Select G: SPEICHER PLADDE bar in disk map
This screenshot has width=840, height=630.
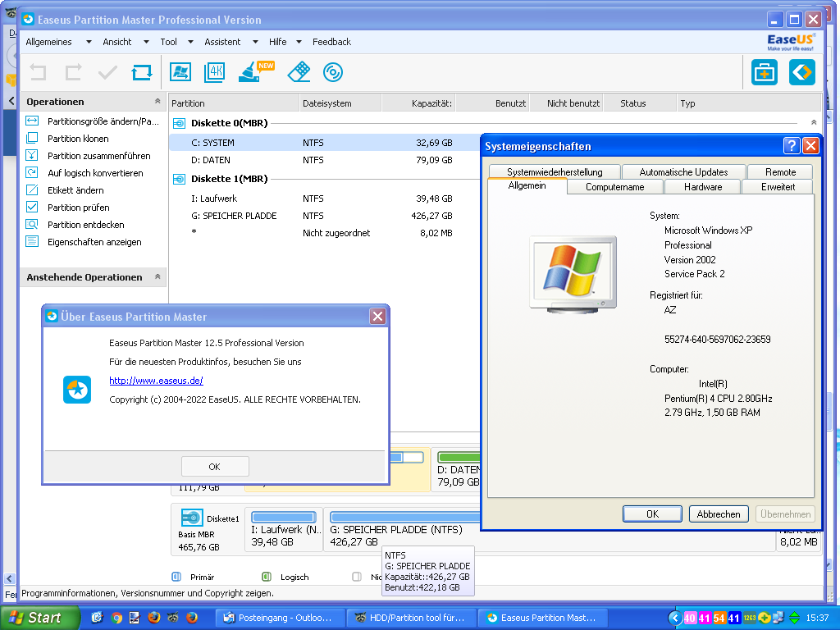[x=405, y=517]
